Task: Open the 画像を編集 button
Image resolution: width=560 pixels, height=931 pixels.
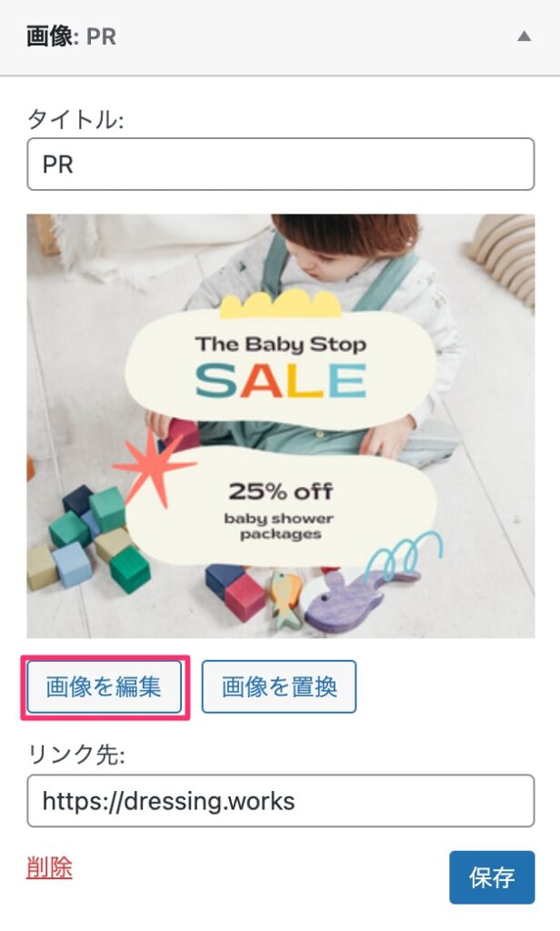Action: (x=105, y=687)
